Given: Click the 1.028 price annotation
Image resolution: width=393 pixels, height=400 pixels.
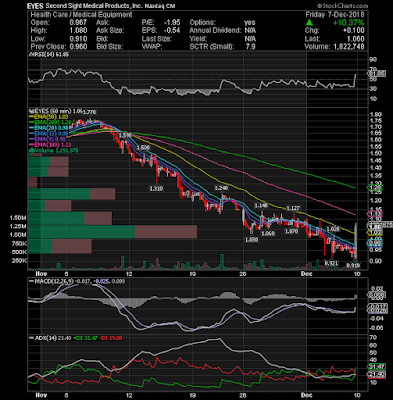Looking at the screenshot, I should coord(333,229).
